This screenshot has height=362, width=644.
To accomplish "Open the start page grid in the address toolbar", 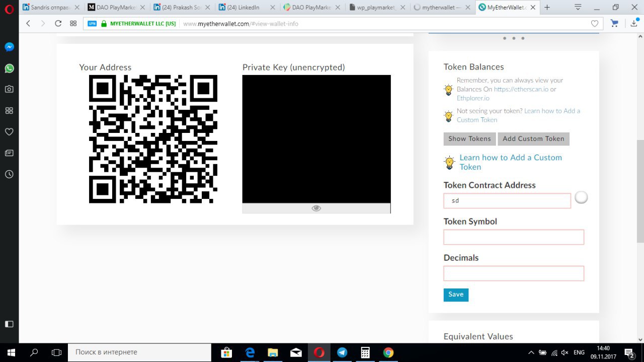I will (73, 24).
